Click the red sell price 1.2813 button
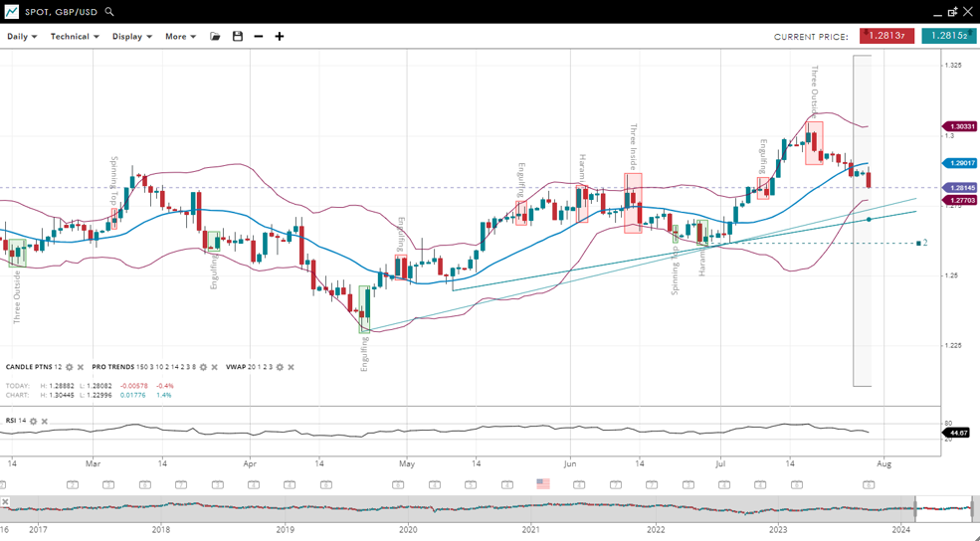This screenshot has height=541, width=980. 886,36
